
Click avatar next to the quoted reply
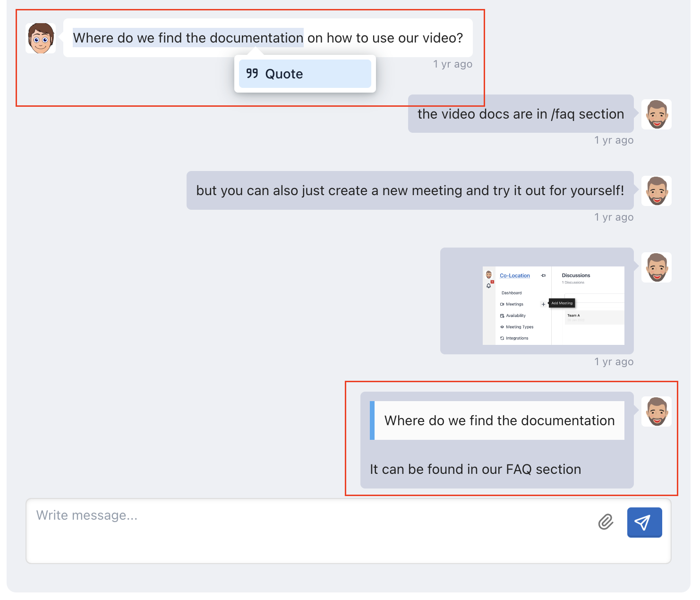(656, 411)
